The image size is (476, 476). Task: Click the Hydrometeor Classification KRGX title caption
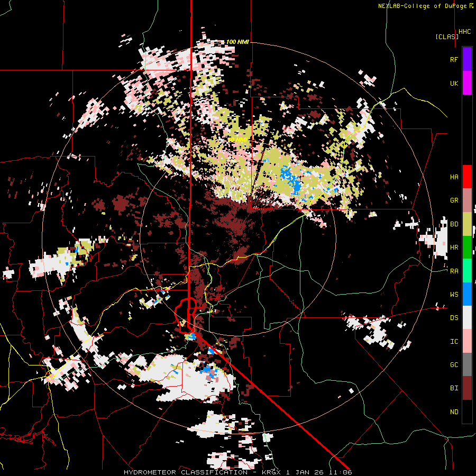(238, 472)
